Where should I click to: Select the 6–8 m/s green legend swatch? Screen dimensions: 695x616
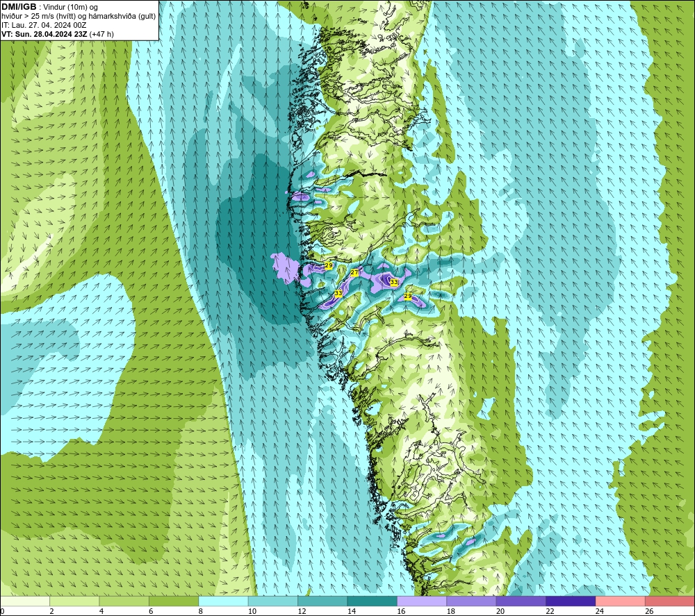174,601
